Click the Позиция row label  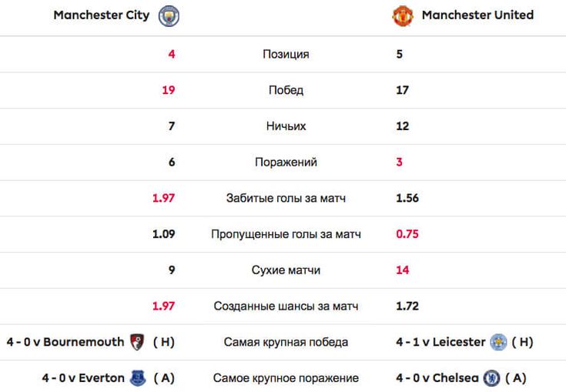[x=286, y=54]
